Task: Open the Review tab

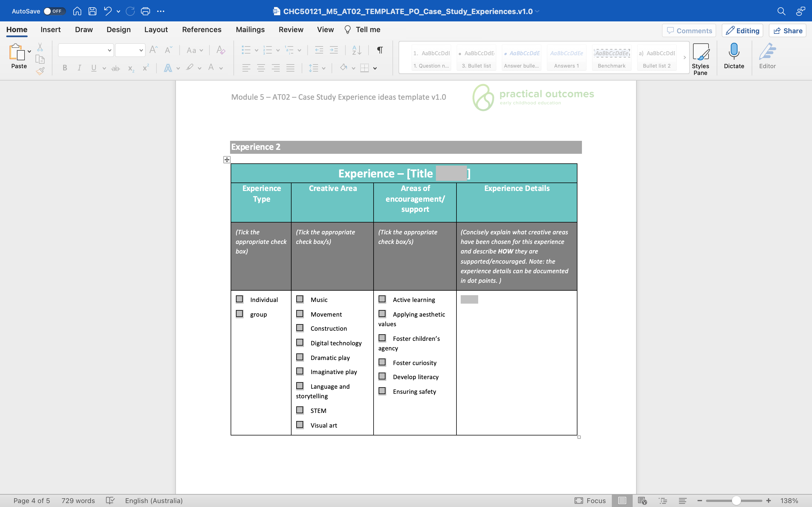Action: 291,30
